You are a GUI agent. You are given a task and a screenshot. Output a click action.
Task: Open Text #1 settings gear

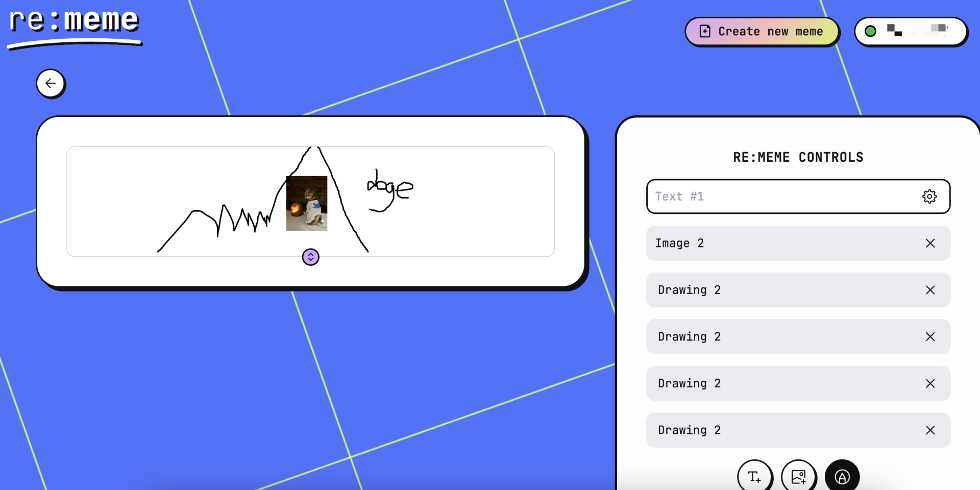929,197
